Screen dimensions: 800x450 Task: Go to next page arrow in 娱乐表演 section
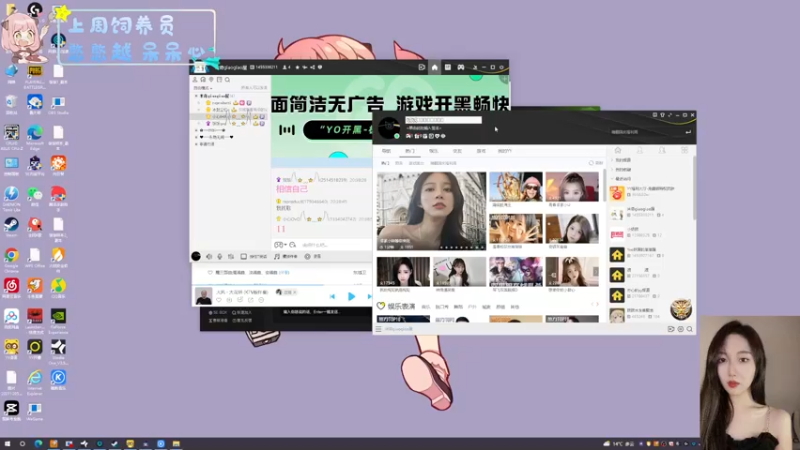coord(597,305)
